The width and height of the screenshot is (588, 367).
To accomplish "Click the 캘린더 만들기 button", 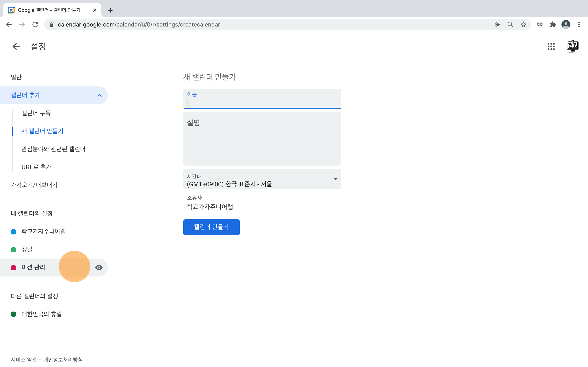I will click(x=211, y=227).
